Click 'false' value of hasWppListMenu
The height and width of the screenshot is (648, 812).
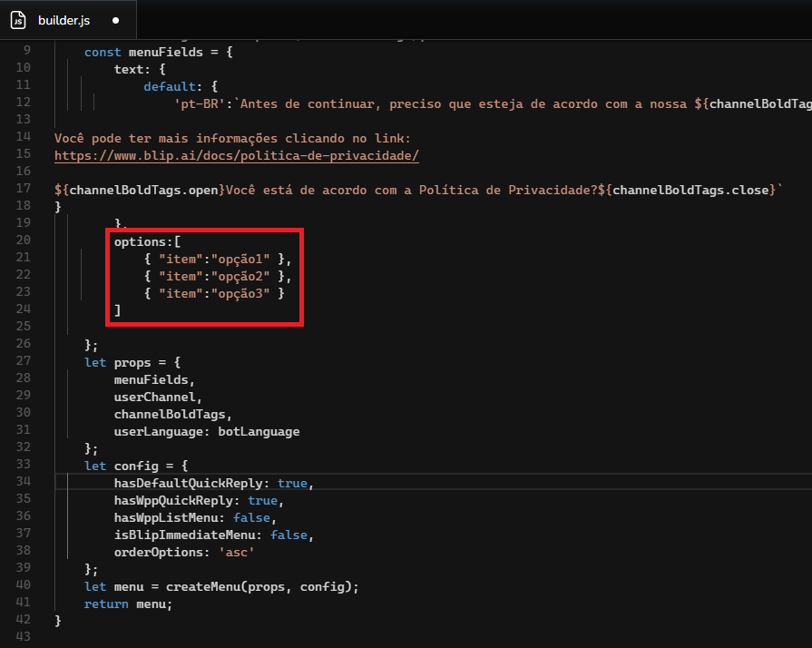click(251, 518)
